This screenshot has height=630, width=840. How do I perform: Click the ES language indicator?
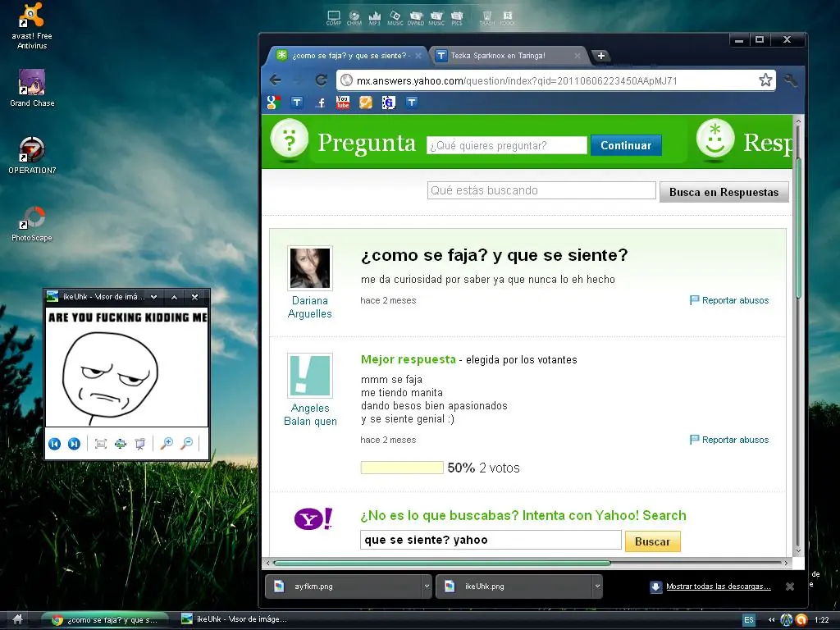click(x=748, y=620)
